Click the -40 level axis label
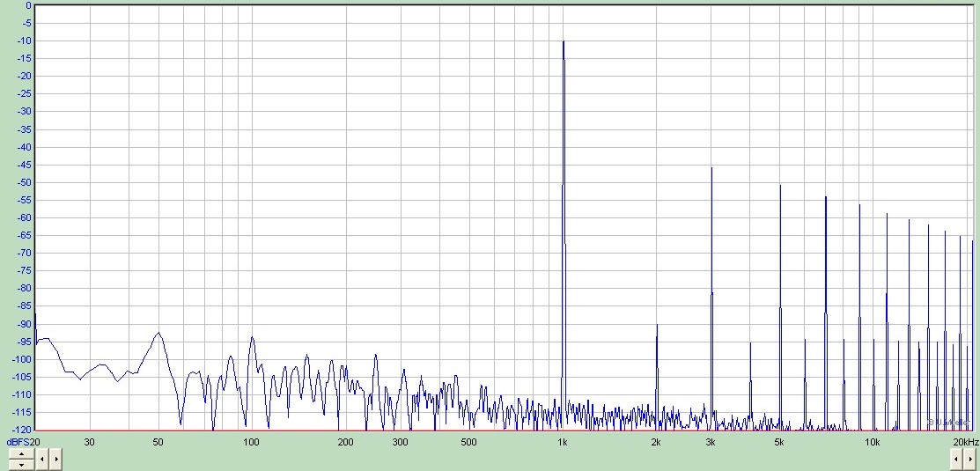The width and height of the screenshot is (980, 471). (24, 147)
